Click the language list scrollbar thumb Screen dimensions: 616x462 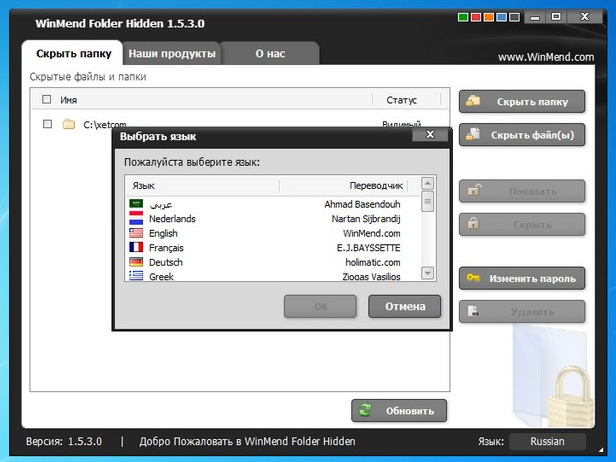coord(427,202)
